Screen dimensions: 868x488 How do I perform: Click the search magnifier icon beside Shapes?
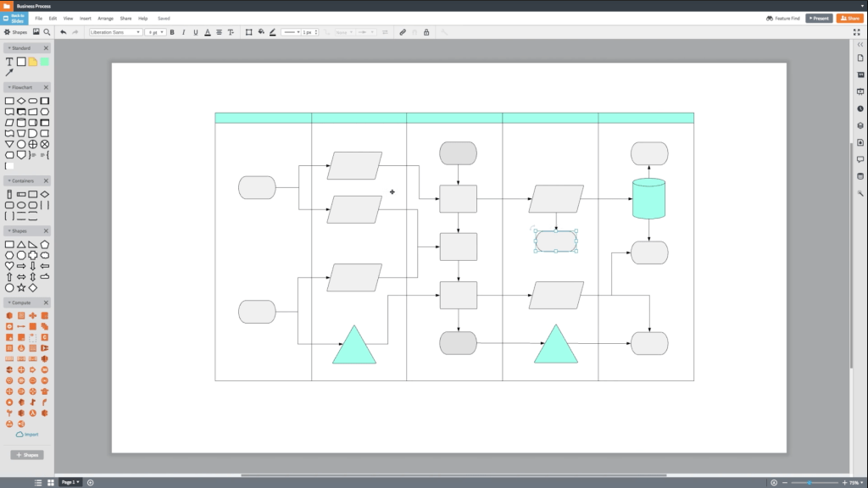47,32
